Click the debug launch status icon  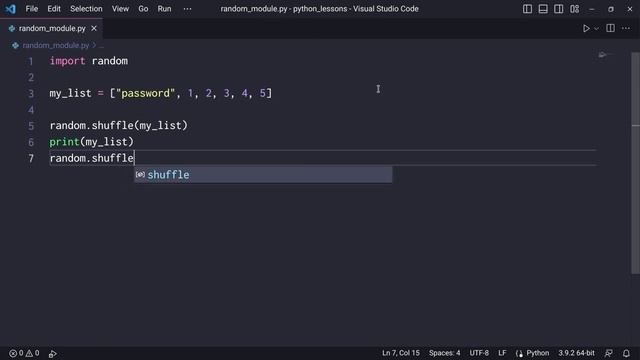(x=52, y=353)
